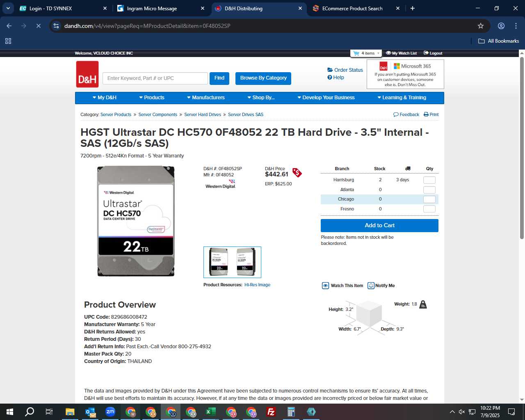Open the Order Status link
The image size is (525, 420).
point(345,70)
